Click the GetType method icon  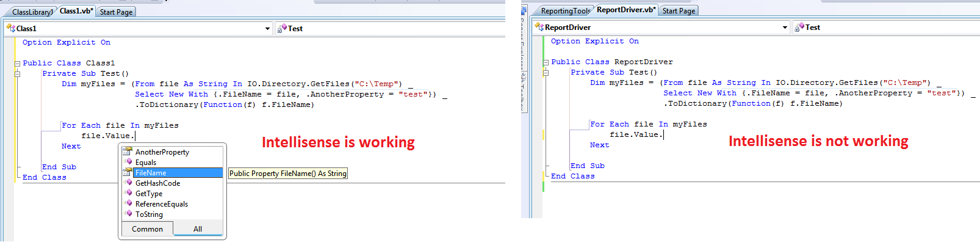128,193
